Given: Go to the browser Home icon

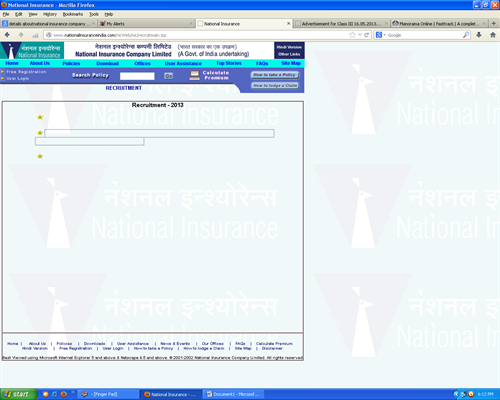Looking at the screenshot, I should [x=493, y=35].
